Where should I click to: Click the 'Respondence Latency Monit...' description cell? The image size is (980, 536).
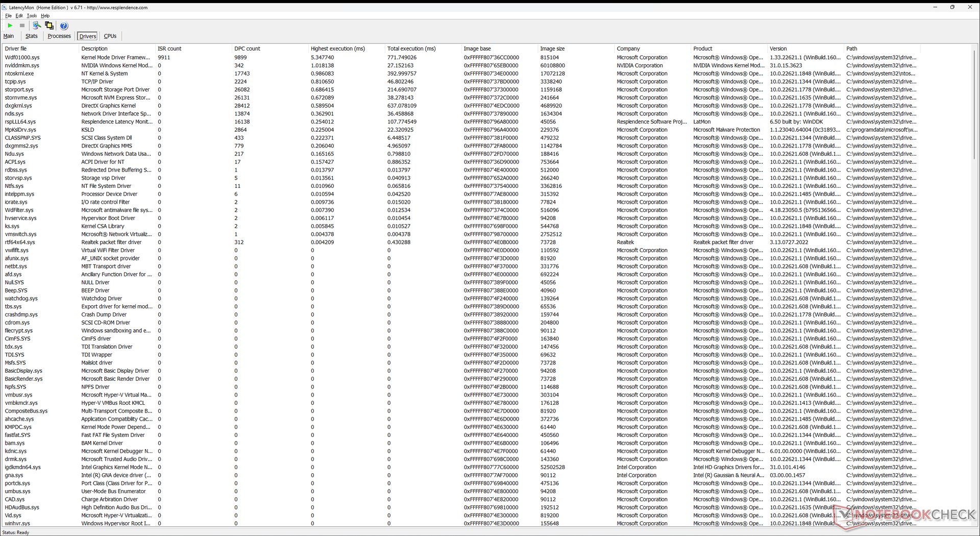click(117, 122)
